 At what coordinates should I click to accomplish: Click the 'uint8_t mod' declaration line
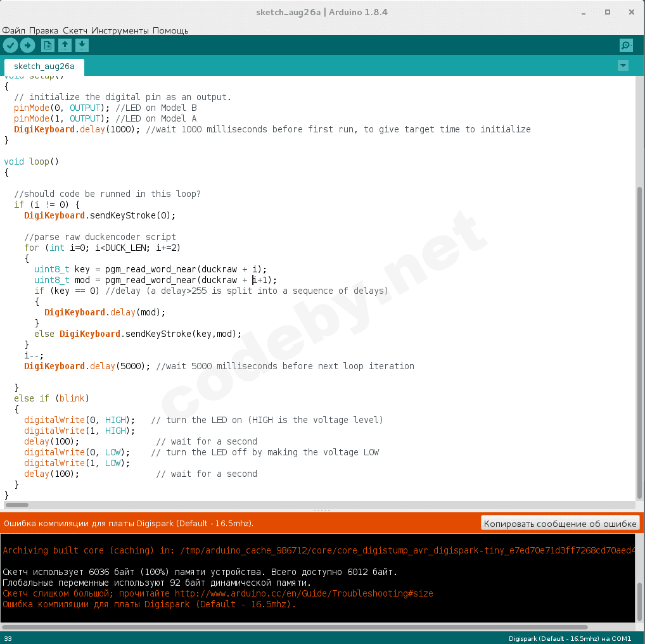pos(155,280)
